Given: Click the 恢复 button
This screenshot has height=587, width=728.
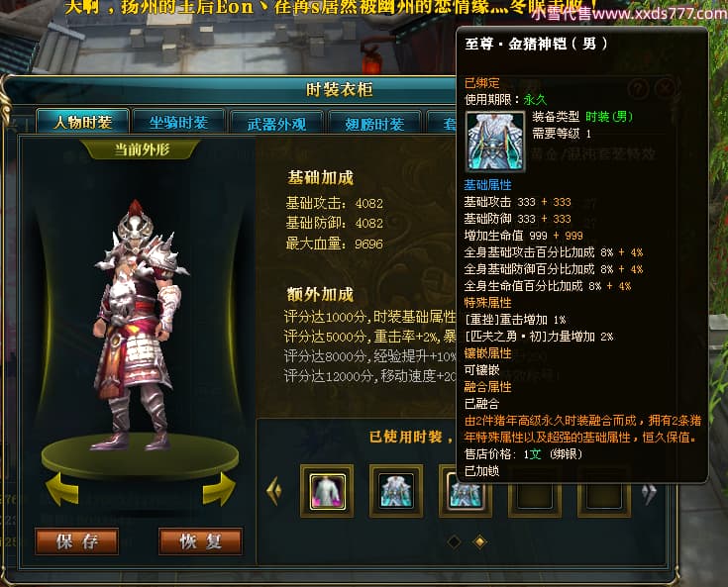Looking at the screenshot, I should point(200,541).
